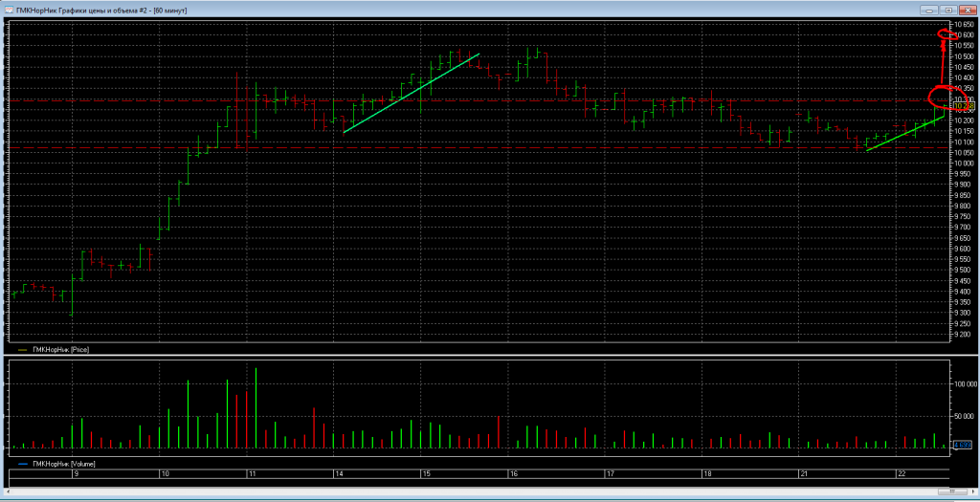This screenshot has height=502, width=980.
Task: Click date label 16 on time axis
Action: point(514,474)
